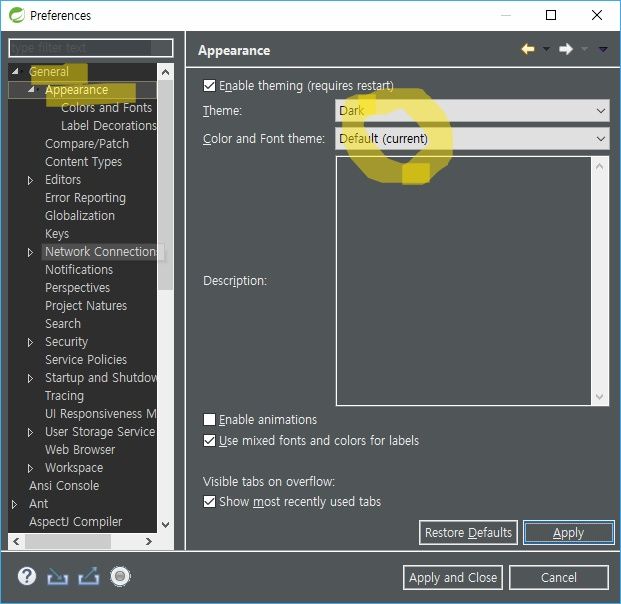Click the Cancel button
Viewport: 621px width, 604px height.
(558, 577)
